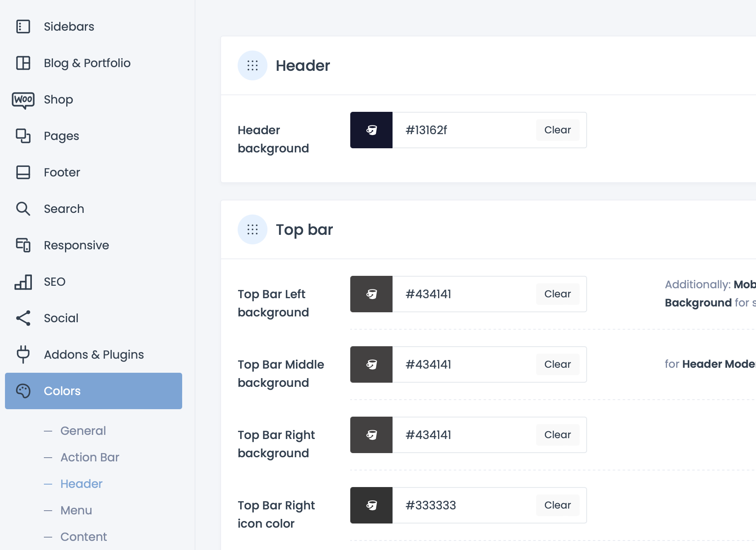Click the grid icon beside Top bar title

click(x=253, y=229)
